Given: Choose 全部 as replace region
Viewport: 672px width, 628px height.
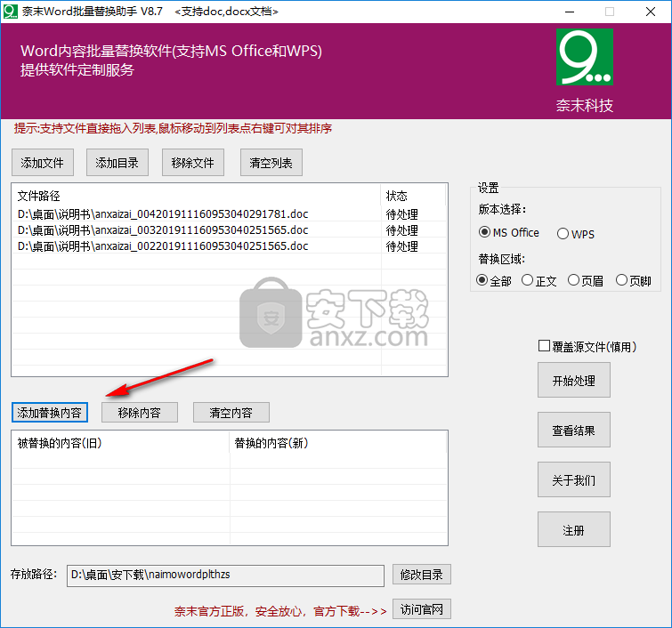Looking at the screenshot, I should pyautogui.click(x=482, y=280).
